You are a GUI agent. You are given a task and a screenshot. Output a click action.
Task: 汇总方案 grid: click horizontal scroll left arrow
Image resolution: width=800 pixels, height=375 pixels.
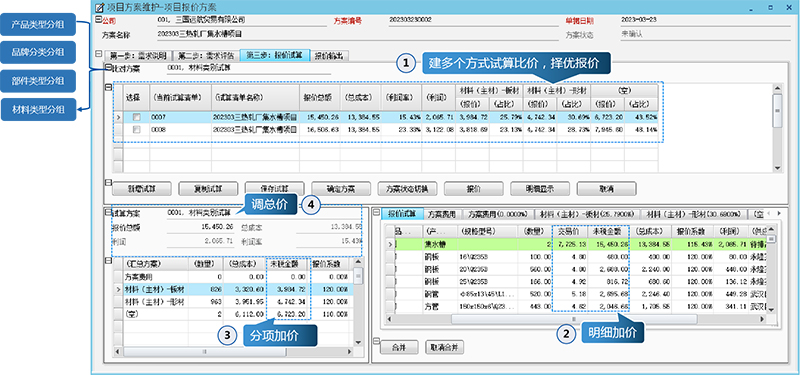[117, 352]
